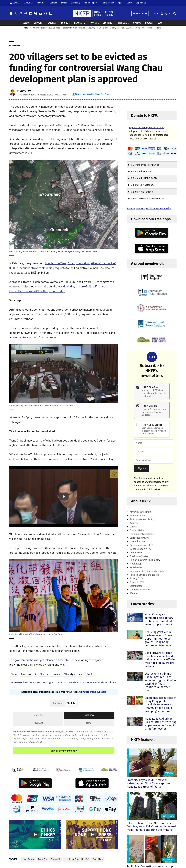Expand '3. Donate by HSBC PayMe'
Viewport: 186px width, 868px height.
click(152, 178)
